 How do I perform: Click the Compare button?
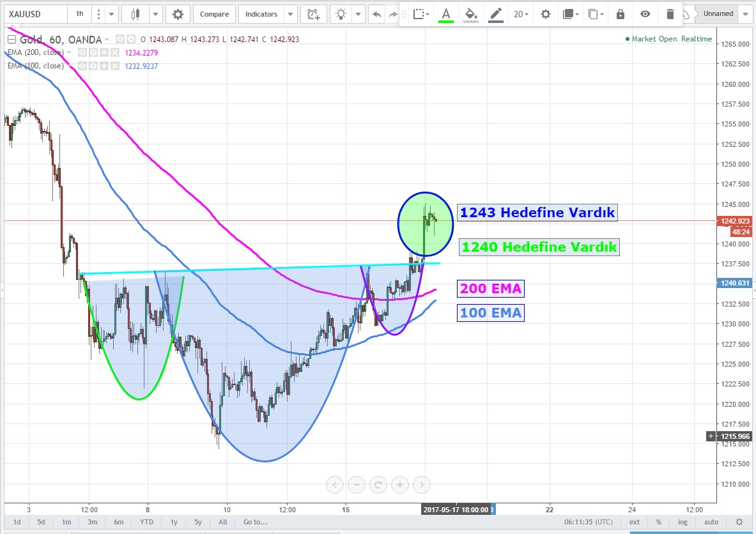tap(215, 14)
